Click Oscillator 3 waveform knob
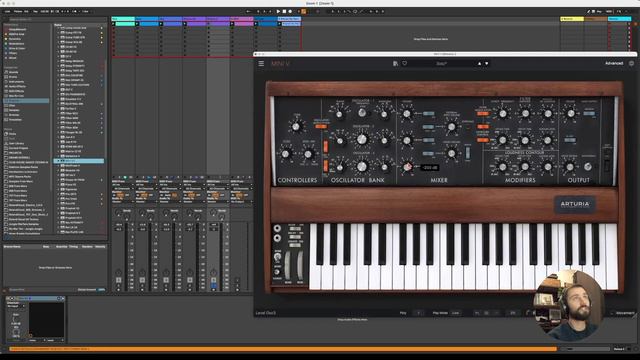This screenshot has height=360, width=640. point(384,167)
